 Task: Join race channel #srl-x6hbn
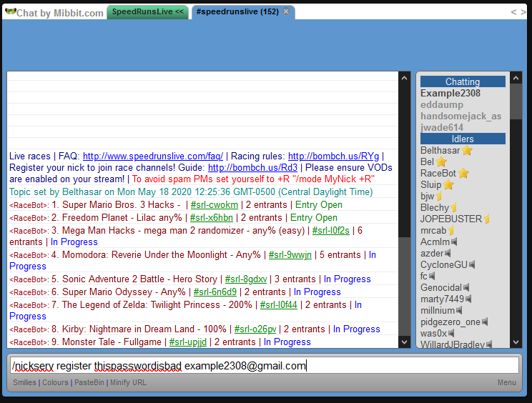(212, 218)
